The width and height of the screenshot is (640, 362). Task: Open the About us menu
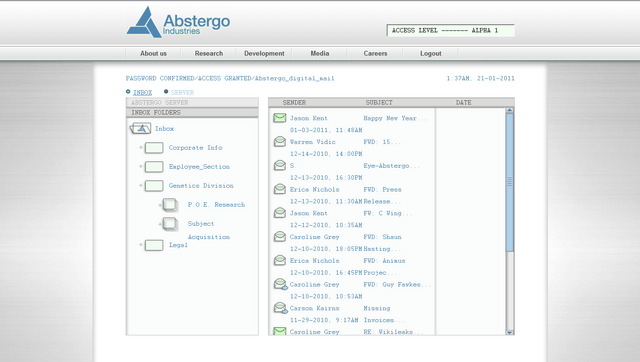click(x=153, y=53)
